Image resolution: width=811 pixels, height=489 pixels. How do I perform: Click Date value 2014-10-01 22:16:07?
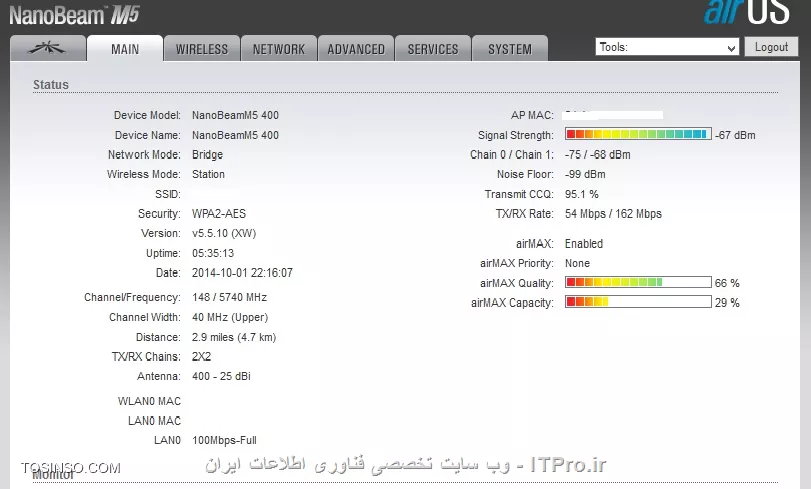tap(242, 273)
